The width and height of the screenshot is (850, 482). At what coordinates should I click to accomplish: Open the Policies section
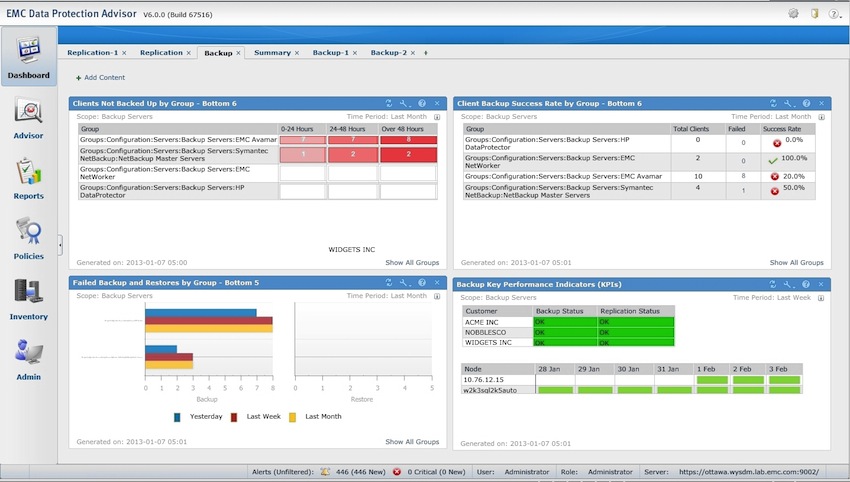(x=28, y=239)
